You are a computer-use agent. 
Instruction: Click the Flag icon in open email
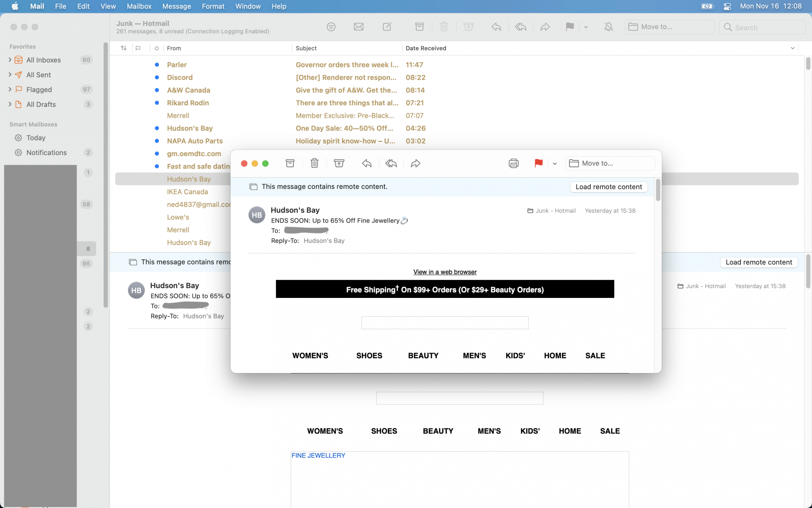click(x=538, y=163)
